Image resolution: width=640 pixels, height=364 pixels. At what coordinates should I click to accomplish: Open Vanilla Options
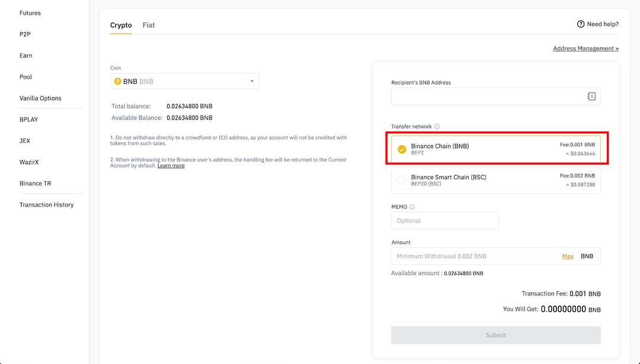pyautogui.click(x=40, y=98)
